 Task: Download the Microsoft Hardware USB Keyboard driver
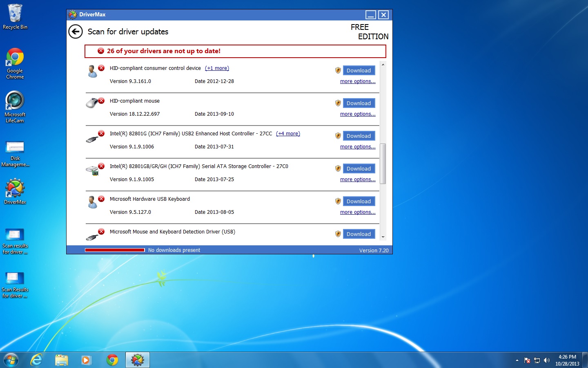(x=359, y=201)
